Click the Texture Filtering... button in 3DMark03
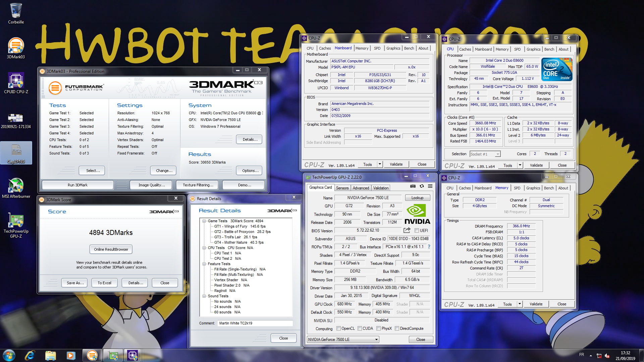Screen dimensions: 644x362 198,185
